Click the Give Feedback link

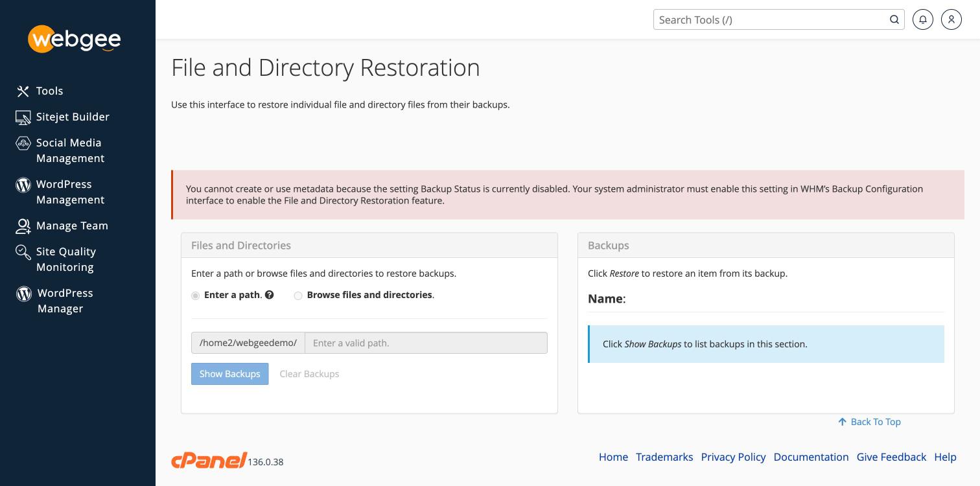(891, 457)
